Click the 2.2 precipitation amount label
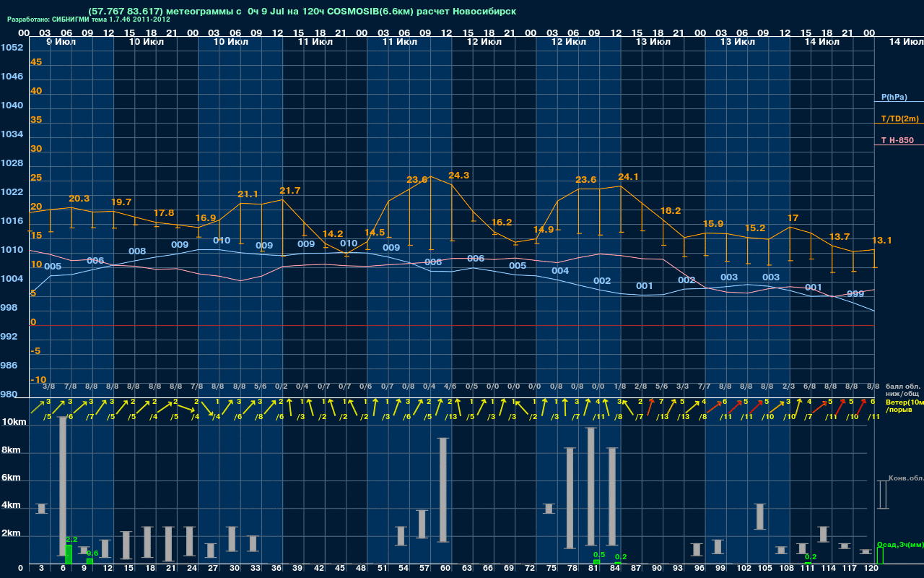 coord(71,539)
